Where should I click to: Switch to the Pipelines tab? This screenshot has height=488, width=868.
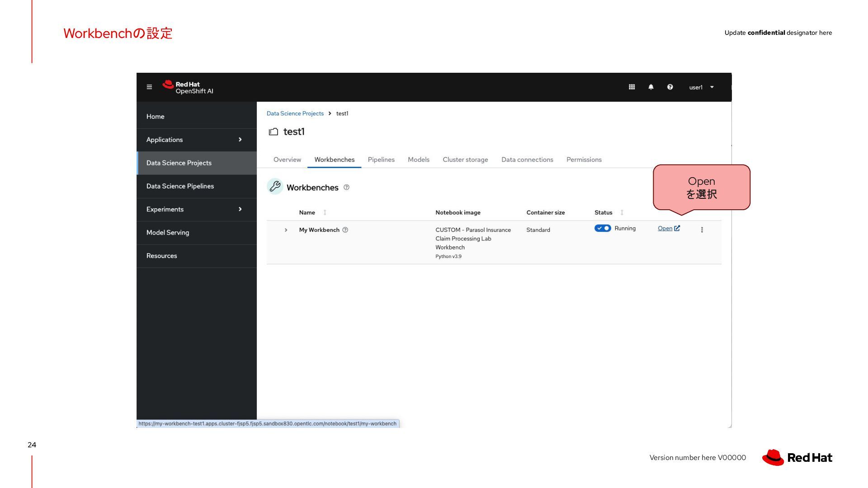(x=381, y=160)
